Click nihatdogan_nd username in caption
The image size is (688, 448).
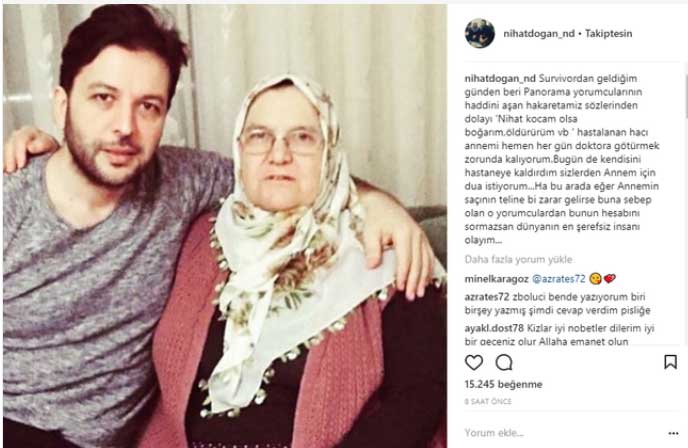(x=500, y=79)
